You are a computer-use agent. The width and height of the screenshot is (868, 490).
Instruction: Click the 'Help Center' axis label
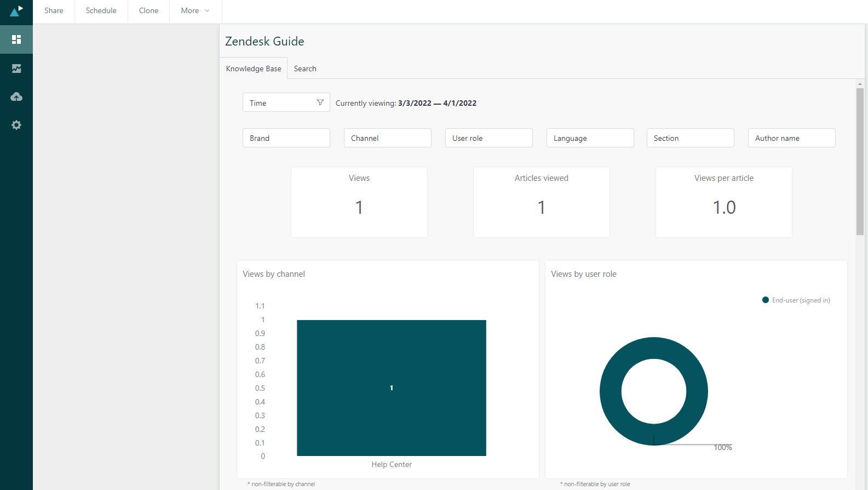(x=392, y=464)
